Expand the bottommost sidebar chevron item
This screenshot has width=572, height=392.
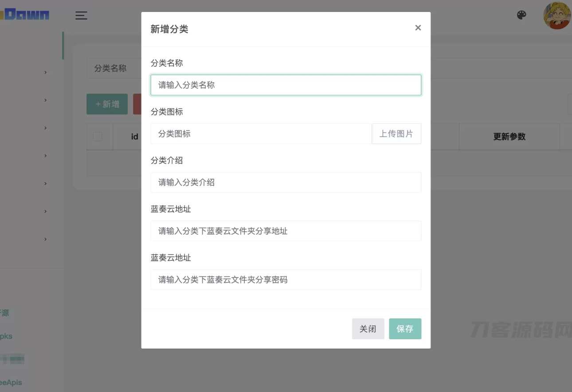[45, 239]
